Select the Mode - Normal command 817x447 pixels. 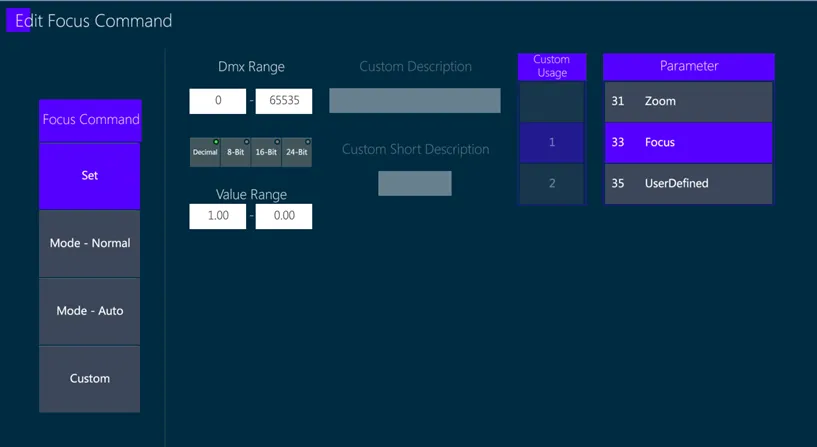coord(90,243)
